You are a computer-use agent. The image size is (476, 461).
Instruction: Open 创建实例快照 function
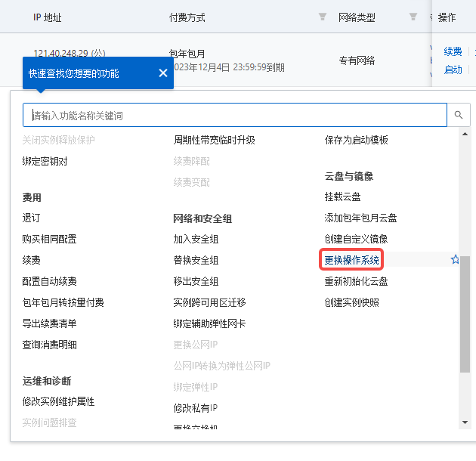point(351,302)
